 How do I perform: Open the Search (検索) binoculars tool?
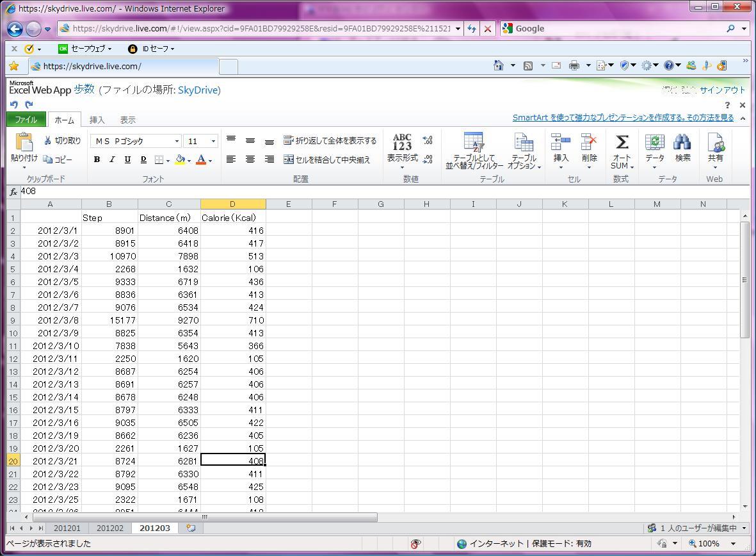click(682, 142)
